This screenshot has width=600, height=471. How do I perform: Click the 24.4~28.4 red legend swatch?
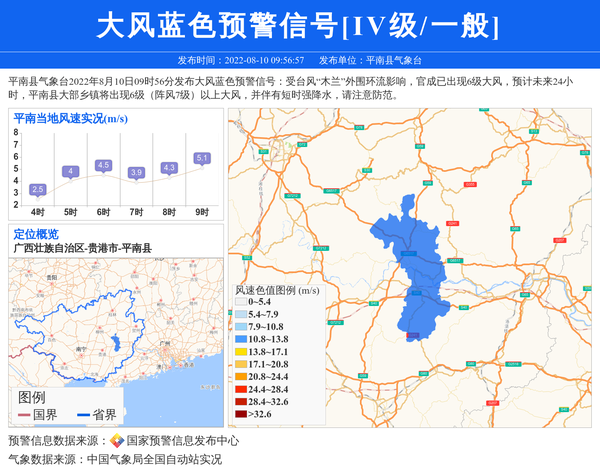240,389
